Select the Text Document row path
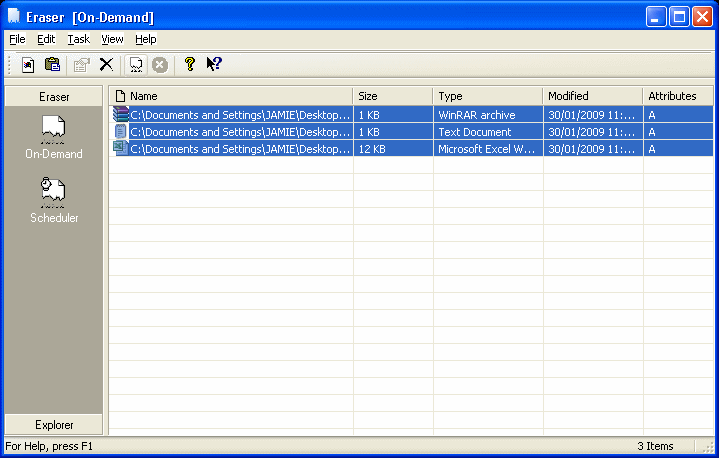Screen dimensions: 719x458 click(x=240, y=132)
